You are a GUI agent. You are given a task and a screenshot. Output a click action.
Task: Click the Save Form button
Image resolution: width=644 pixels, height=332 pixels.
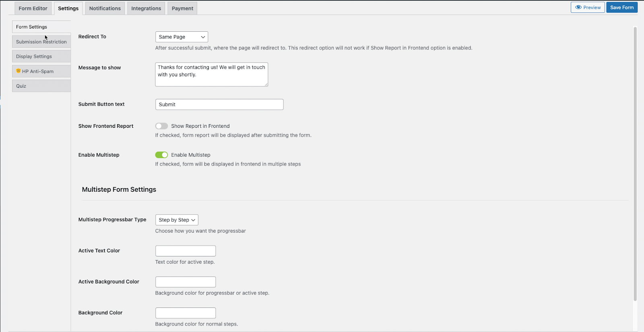[x=622, y=7]
